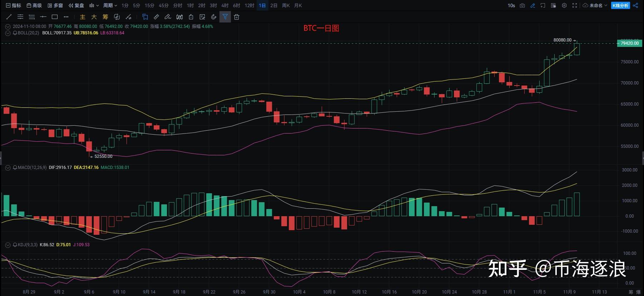Open chart settings hexagon gear icon
The image size is (644, 296).
tap(564, 5)
